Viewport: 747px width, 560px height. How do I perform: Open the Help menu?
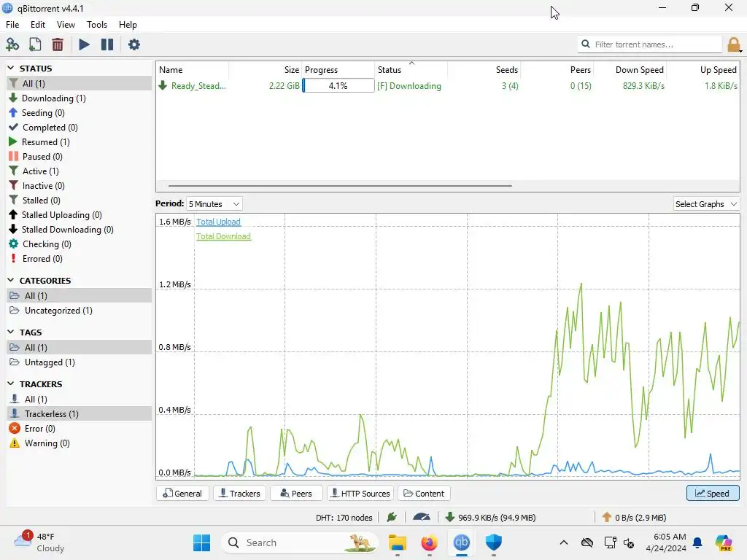point(128,25)
